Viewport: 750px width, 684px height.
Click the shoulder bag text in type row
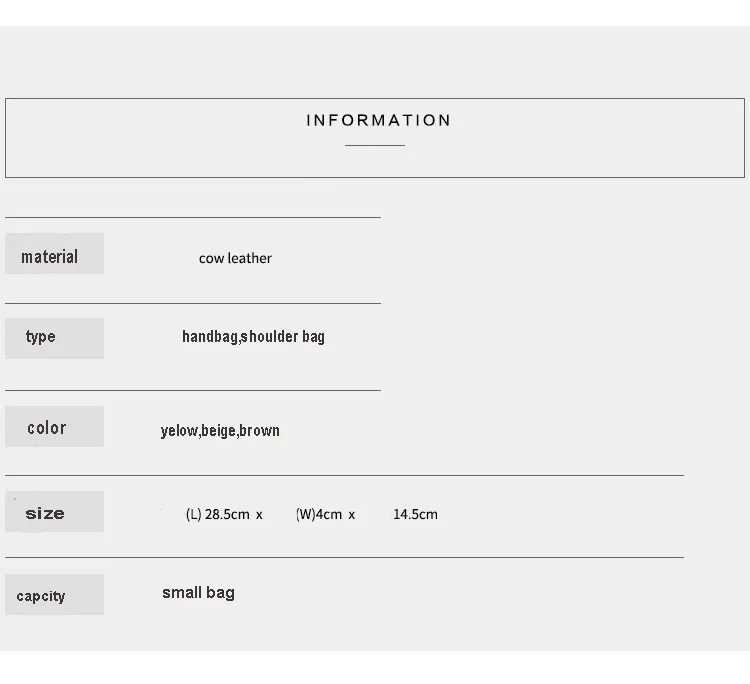coord(283,336)
